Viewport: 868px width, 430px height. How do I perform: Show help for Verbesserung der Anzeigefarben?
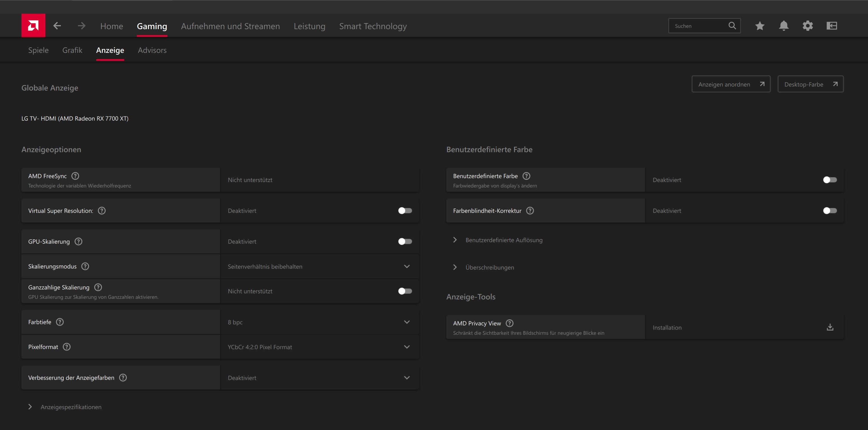pyautogui.click(x=123, y=377)
